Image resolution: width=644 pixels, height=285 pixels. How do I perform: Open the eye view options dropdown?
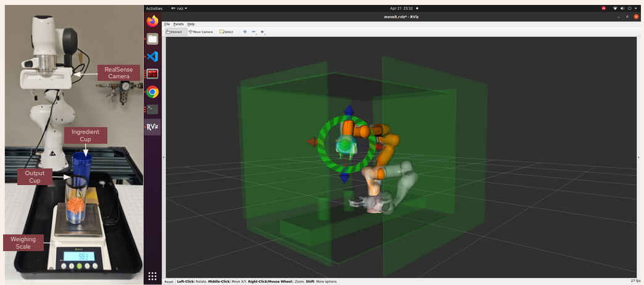point(262,31)
